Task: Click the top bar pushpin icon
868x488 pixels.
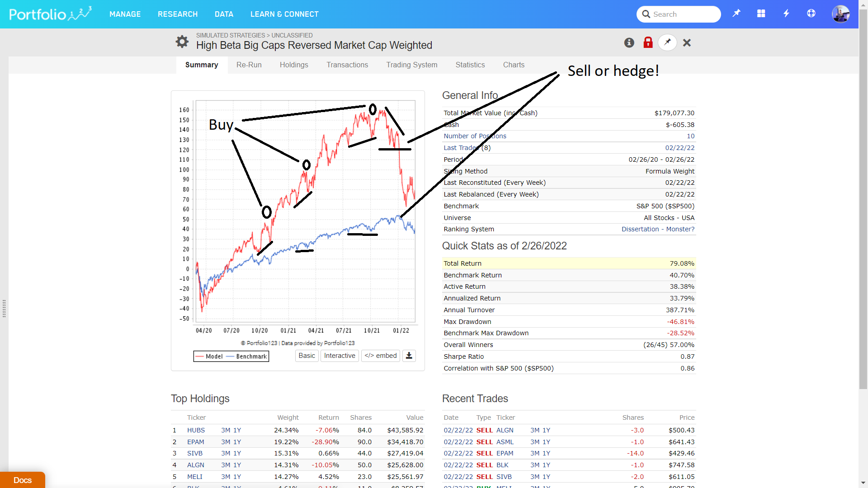Action: click(736, 14)
